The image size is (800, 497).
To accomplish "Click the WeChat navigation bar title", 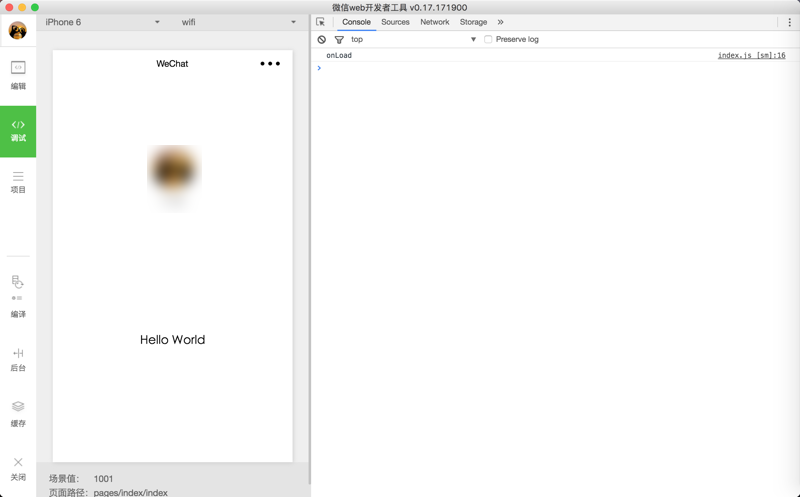I will pyautogui.click(x=172, y=64).
